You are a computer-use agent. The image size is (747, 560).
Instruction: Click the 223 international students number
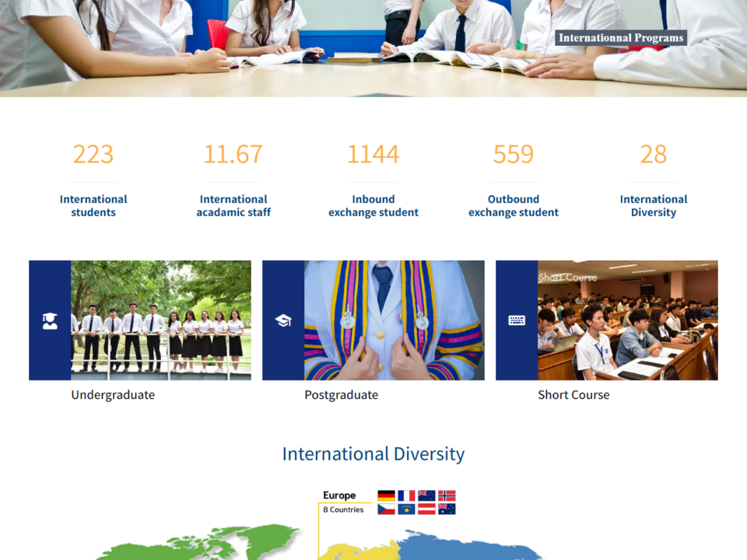pos(93,154)
